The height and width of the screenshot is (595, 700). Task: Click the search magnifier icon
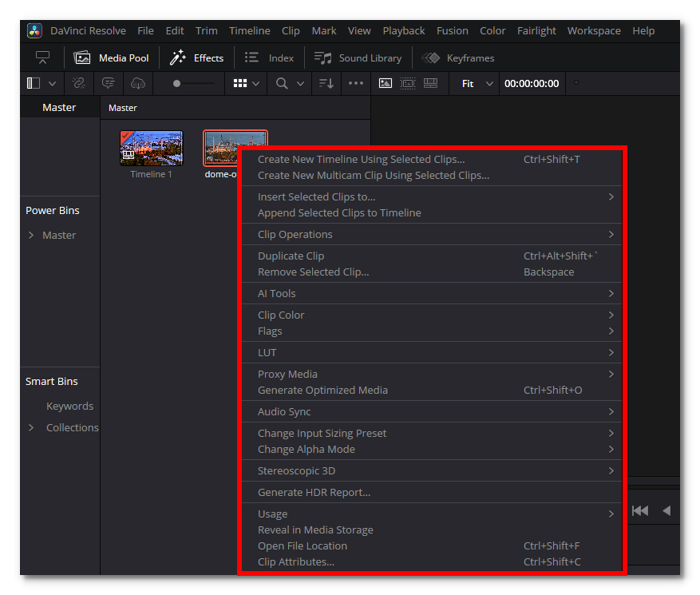[282, 83]
